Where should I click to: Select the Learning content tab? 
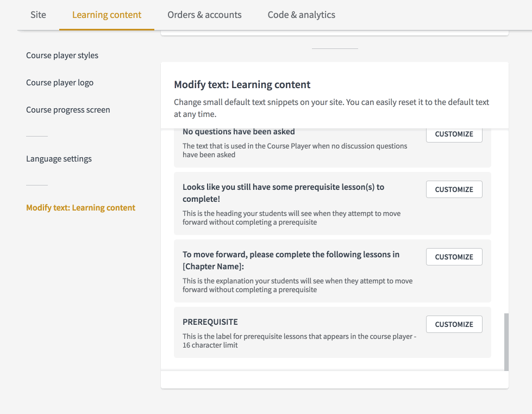coord(107,15)
